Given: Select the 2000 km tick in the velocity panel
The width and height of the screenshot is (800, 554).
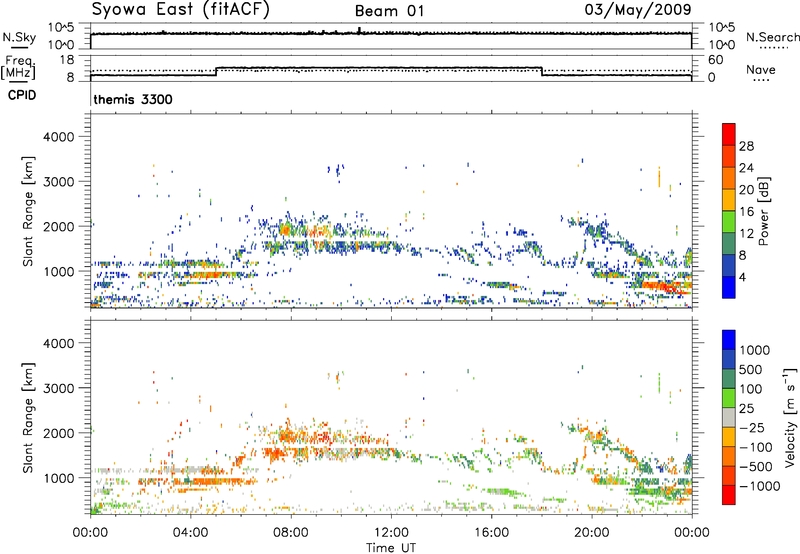Looking at the screenshot, I should (58, 433).
